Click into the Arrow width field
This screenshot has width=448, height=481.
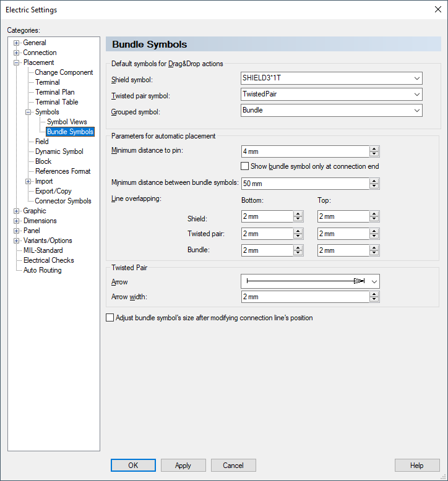(304, 297)
